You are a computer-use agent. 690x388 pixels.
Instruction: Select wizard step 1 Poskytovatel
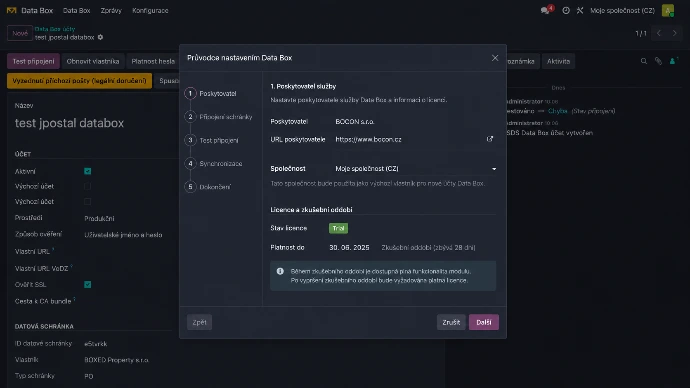211,93
